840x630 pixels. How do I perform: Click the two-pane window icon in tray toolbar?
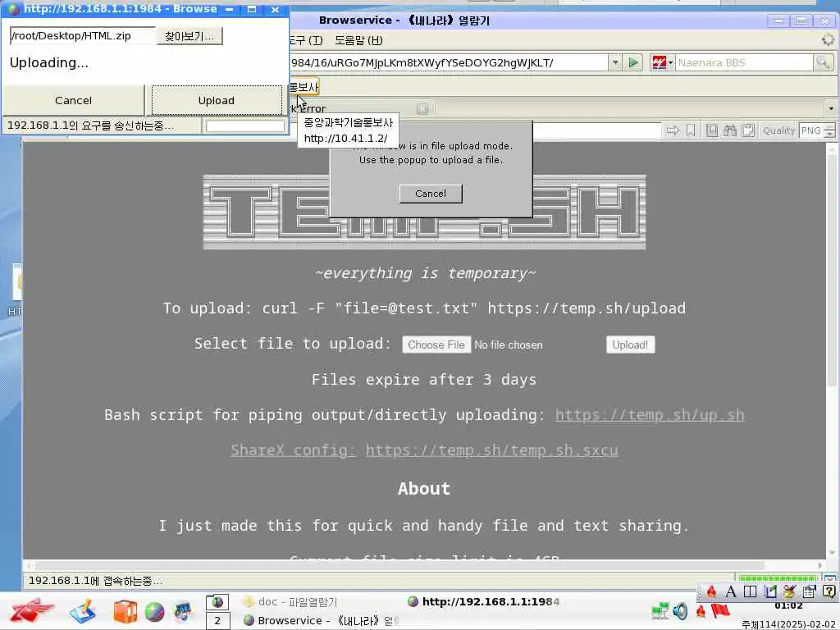click(x=750, y=591)
